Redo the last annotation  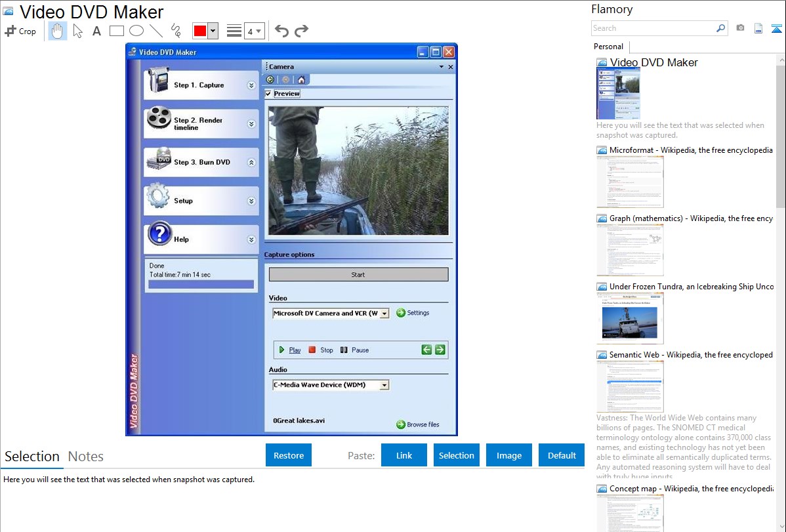[301, 31]
